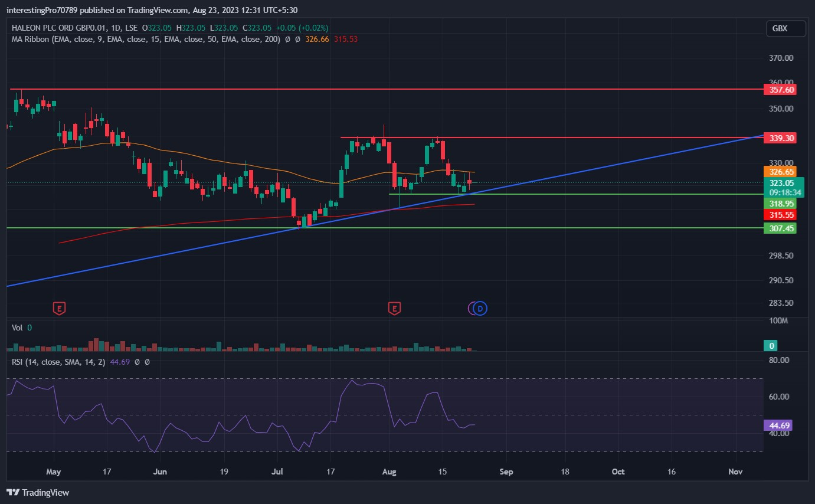
Task: Click the red 315.55 price label
Action: [x=780, y=215]
